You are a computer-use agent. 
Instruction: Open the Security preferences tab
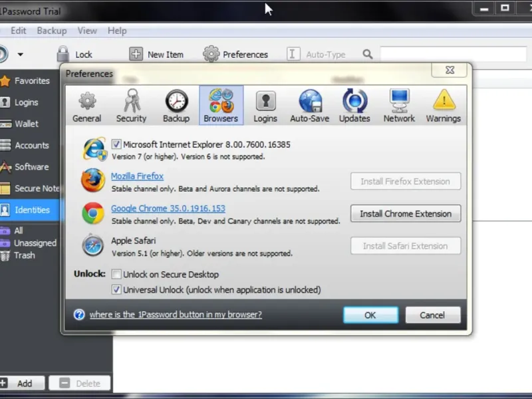pyautogui.click(x=131, y=106)
